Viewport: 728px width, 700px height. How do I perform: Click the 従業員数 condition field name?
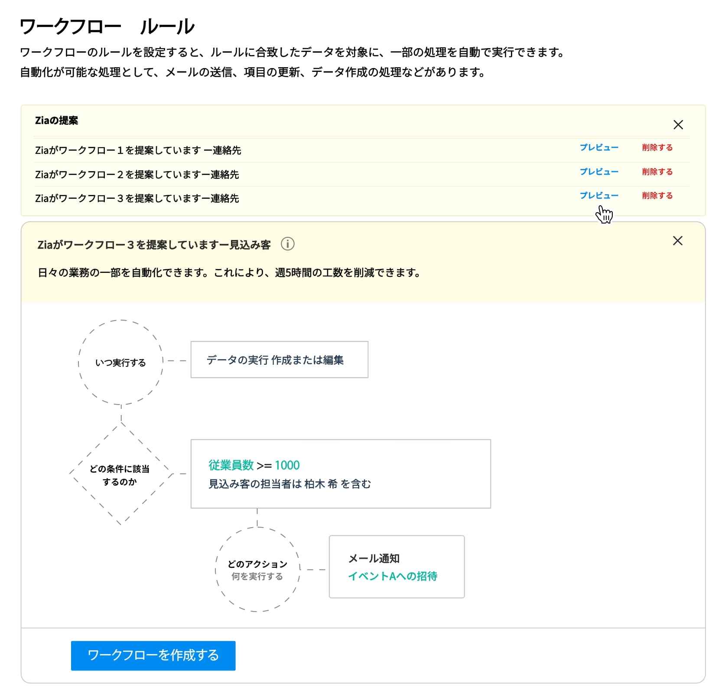(231, 465)
